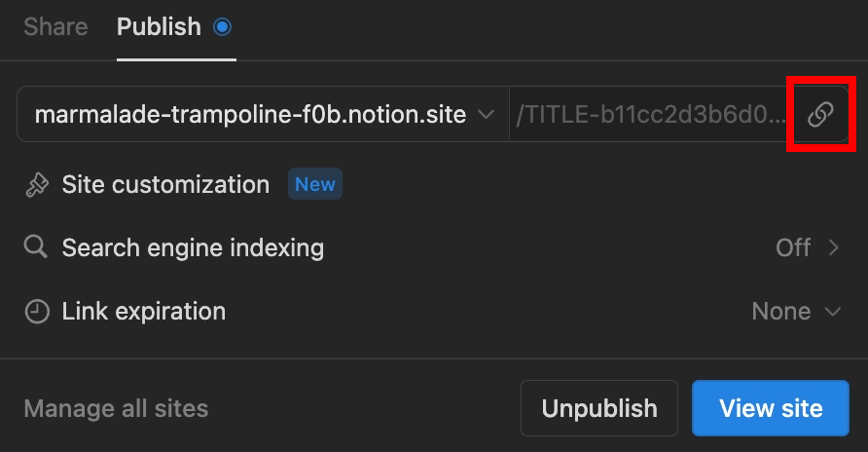Click the New badge next to Site customization
This screenshot has width=868, height=452.
tap(314, 185)
